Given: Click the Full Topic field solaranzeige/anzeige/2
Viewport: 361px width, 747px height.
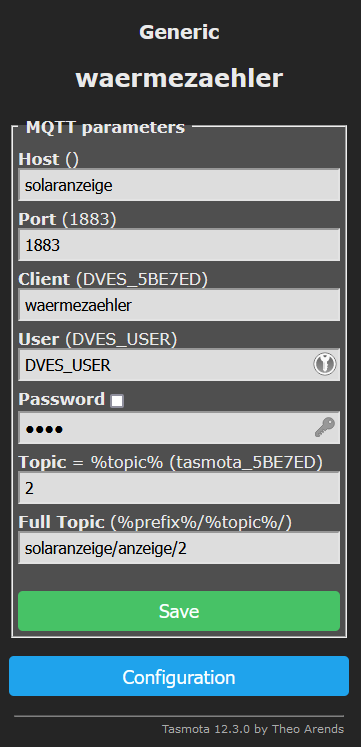Looking at the screenshot, I should coord(179,548).
